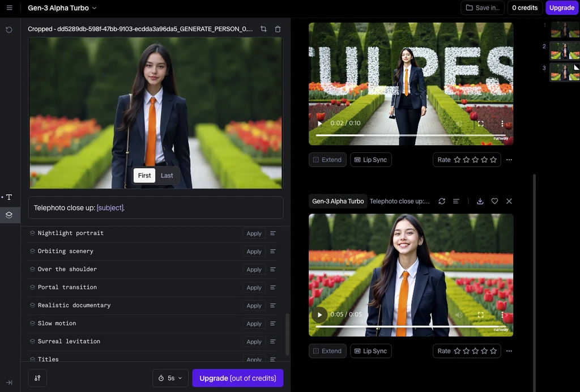
Task: Click the top video's progress bar
Action: 411,135
